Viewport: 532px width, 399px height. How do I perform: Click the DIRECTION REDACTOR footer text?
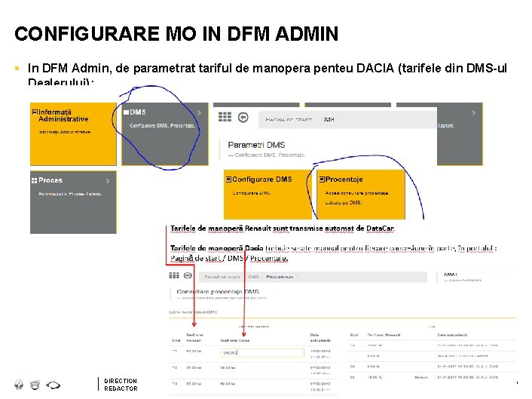tap(121, 385)
